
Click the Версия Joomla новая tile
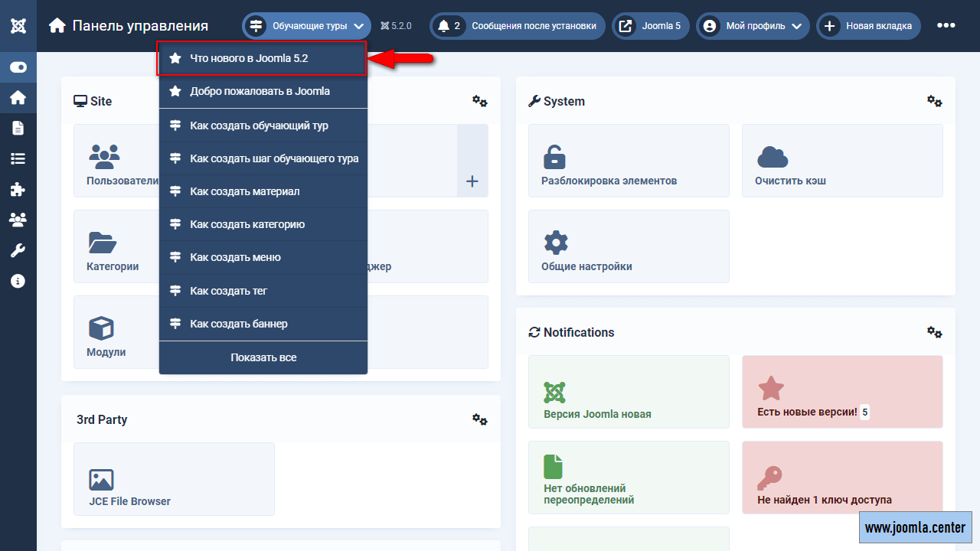coord(629,392)
